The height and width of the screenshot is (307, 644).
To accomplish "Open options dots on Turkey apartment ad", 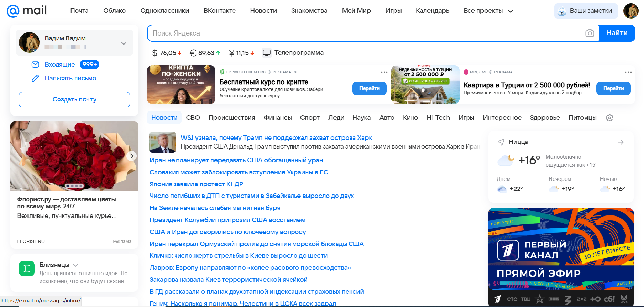I will (629, 72).
